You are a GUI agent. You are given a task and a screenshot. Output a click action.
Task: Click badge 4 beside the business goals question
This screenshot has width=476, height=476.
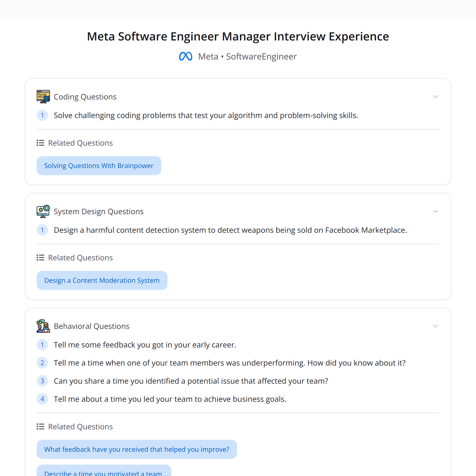pyautogui.click(x=42, y=399)
